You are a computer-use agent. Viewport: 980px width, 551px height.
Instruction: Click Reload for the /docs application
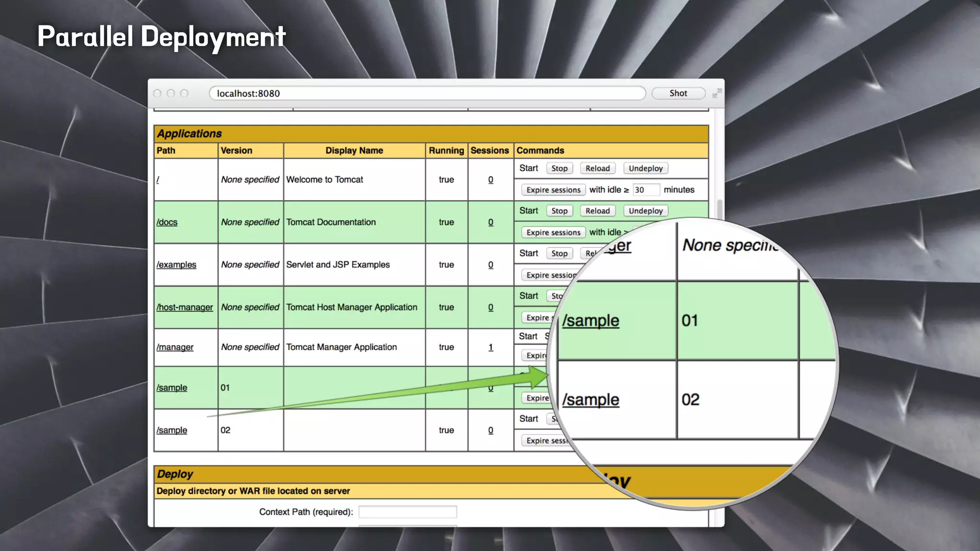point(598,211)
